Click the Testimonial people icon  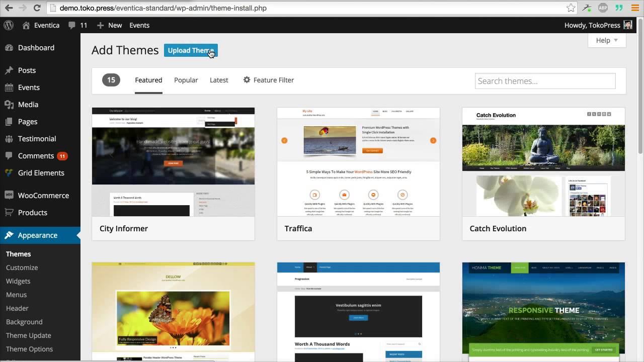pyautogui.click(x=9, y=139)
